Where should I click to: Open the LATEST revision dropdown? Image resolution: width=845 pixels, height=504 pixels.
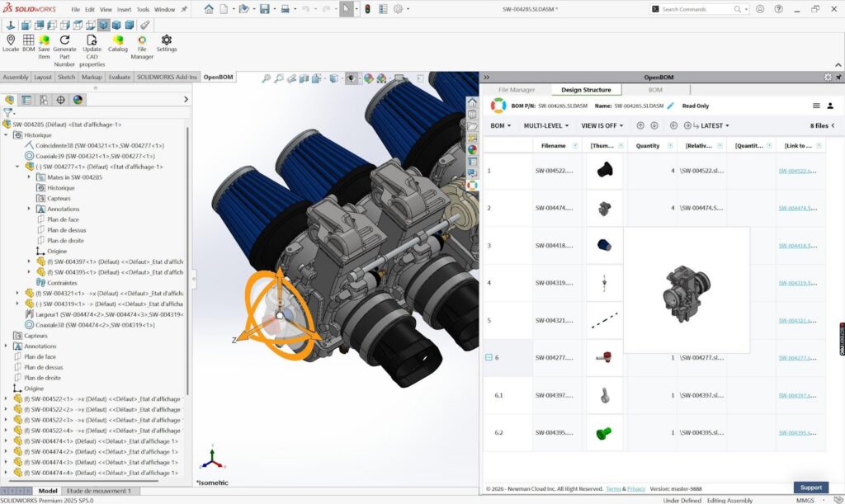point(715,125)
